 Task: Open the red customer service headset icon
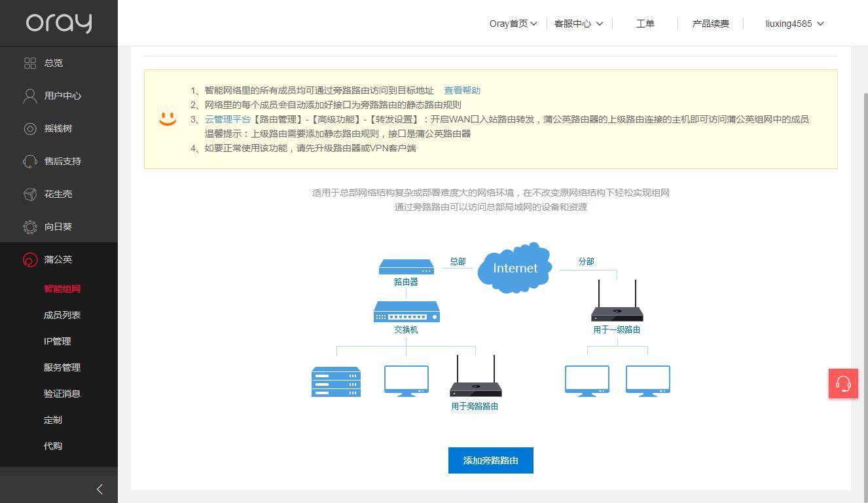843,384
